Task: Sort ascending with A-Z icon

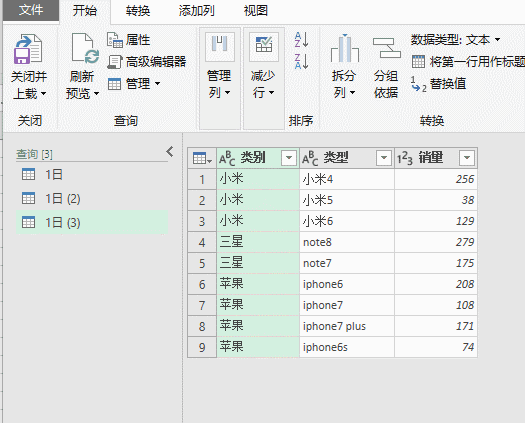Action: pos(301,40)
